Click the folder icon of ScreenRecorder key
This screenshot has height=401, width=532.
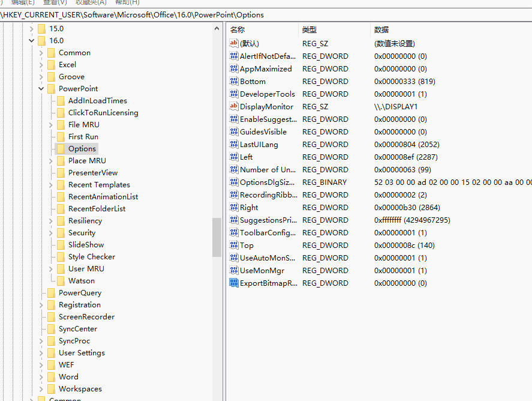coord(51,317)
